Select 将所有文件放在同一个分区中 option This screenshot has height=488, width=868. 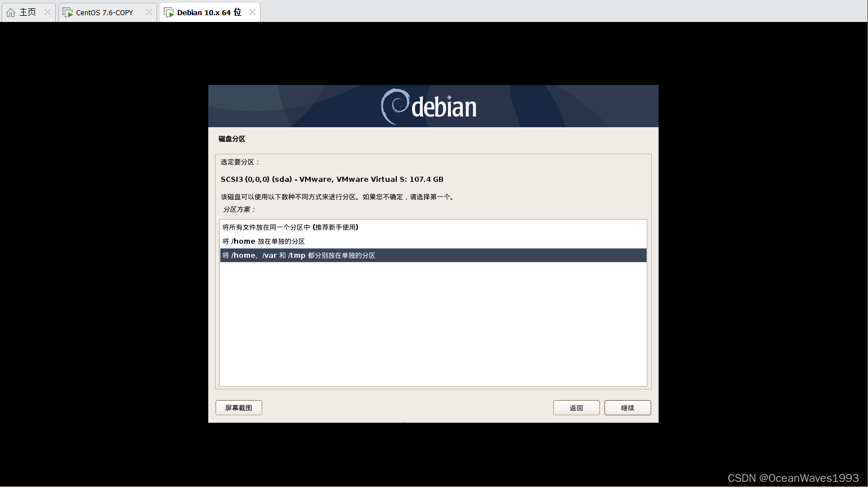pos(433,227)
